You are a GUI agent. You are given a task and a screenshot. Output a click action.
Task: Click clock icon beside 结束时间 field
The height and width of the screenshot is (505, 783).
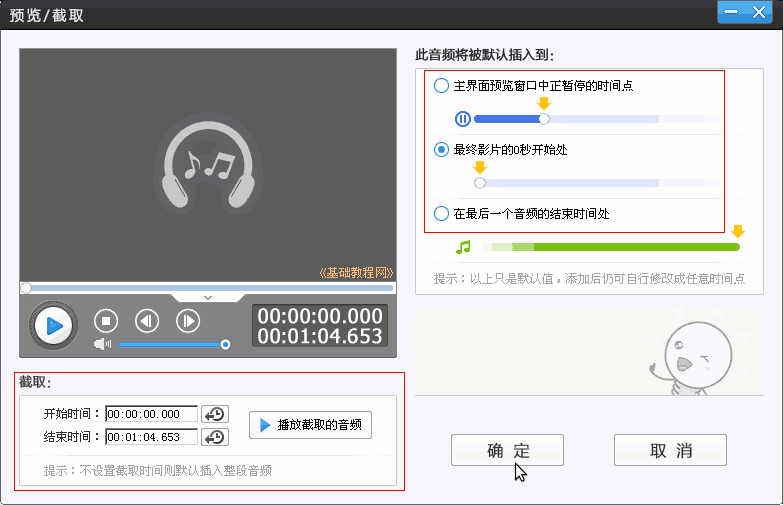[214, 437]
